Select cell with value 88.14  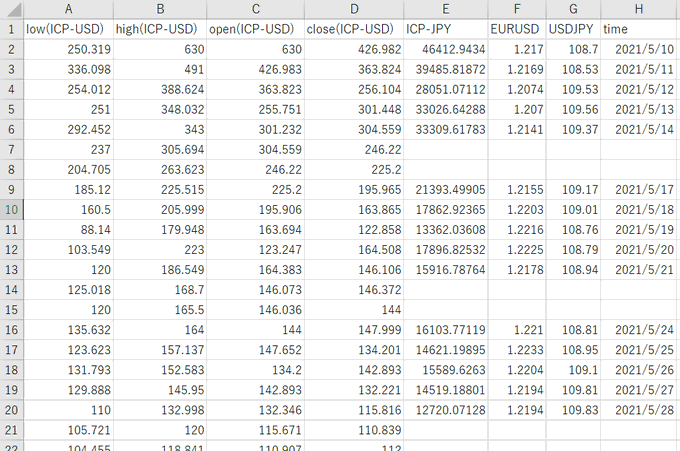[69, 230]
